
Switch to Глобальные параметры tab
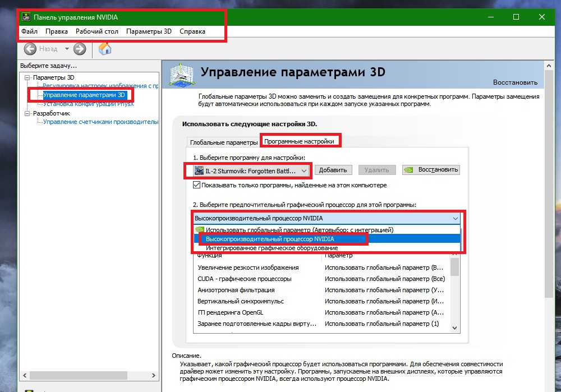click(224, 142)
